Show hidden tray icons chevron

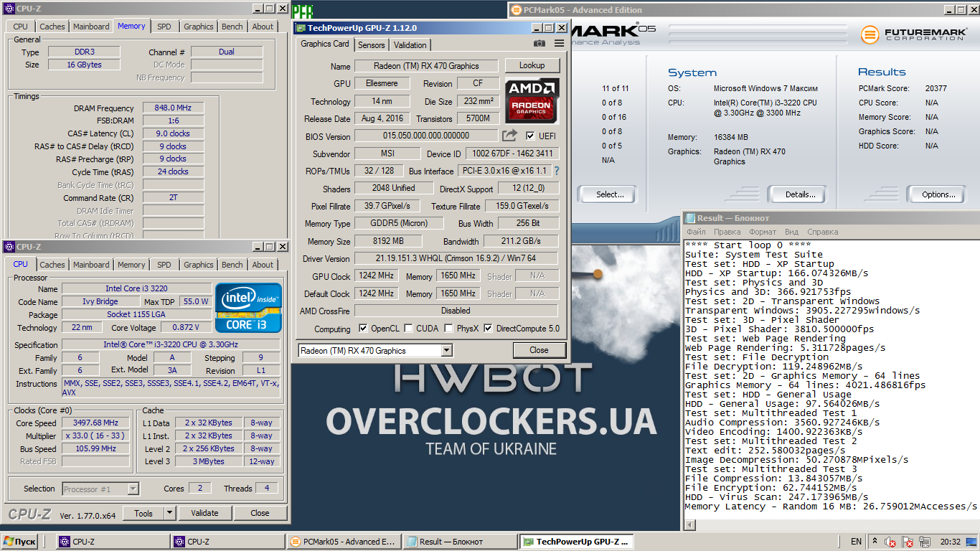[875, 542]
